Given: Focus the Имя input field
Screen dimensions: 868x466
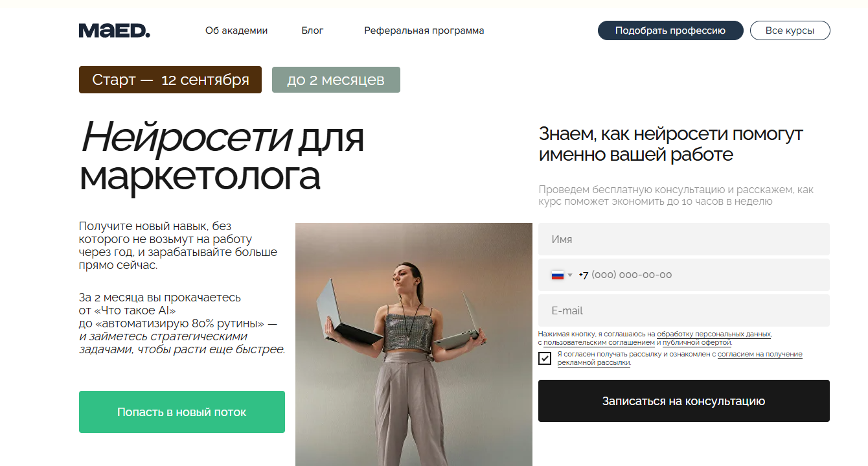Looking at the screenshot, I should (684, 239).
